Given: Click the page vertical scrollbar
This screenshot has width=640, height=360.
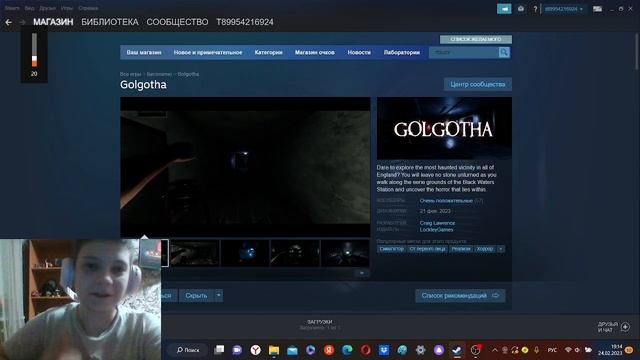Looking at the screenshot, I should [637, 51].
